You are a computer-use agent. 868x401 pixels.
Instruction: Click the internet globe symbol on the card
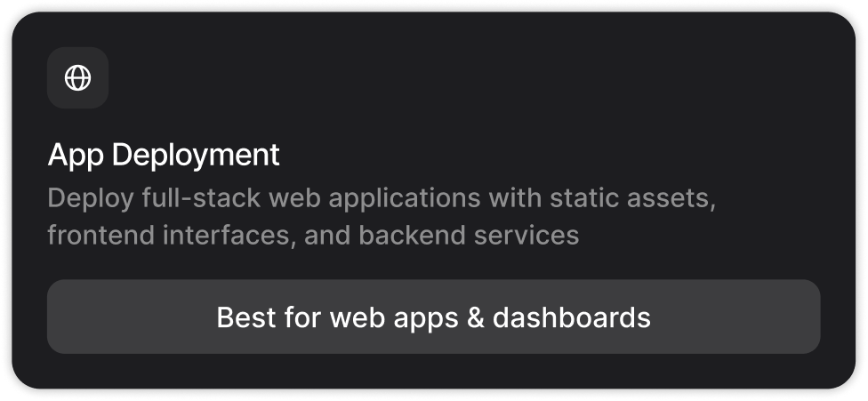(x=78, y=78)
